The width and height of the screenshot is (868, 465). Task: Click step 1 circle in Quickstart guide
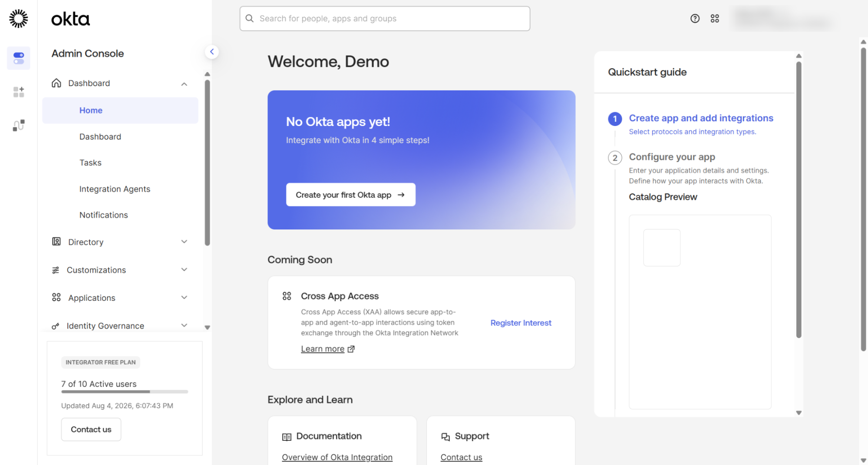(x=615, y=119)
